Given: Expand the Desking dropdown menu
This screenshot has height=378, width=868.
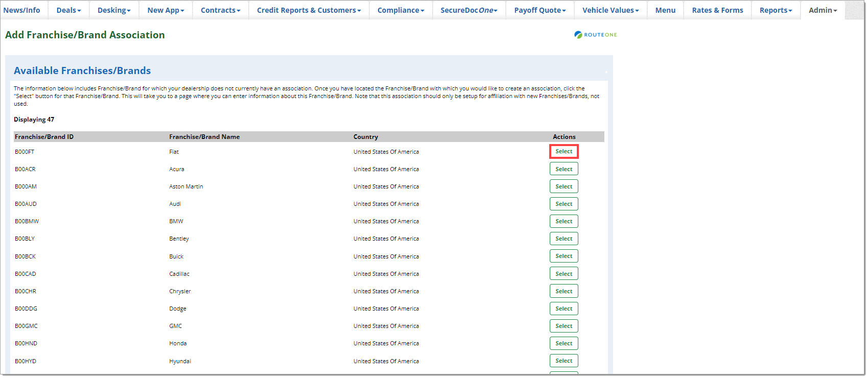Looking at the screenshot, I should click(x=114, y=10).
